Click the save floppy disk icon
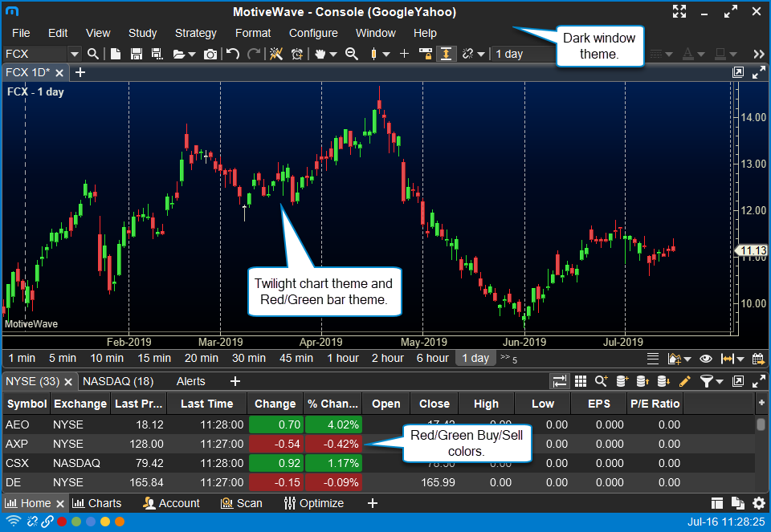Image resolution: width=771 pixels, height=532 pixels. 136,54
